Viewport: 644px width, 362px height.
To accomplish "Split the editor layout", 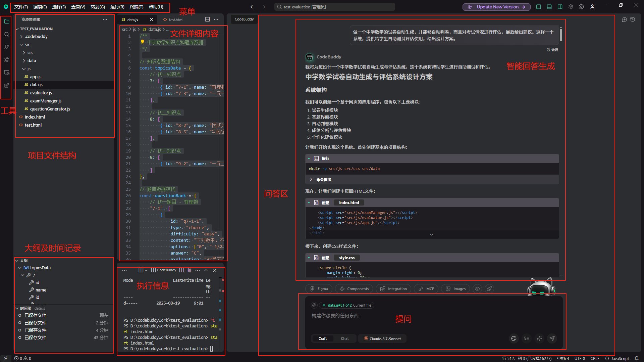I will point(207,19).
